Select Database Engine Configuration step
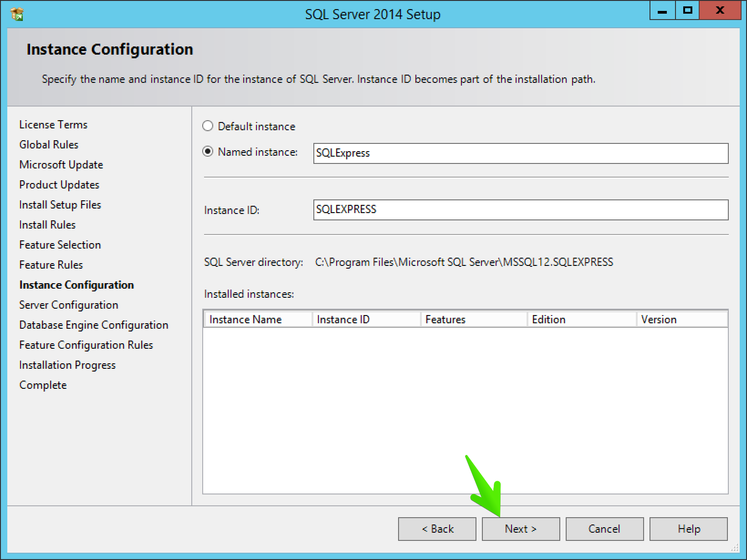 (x=94, y=325)
